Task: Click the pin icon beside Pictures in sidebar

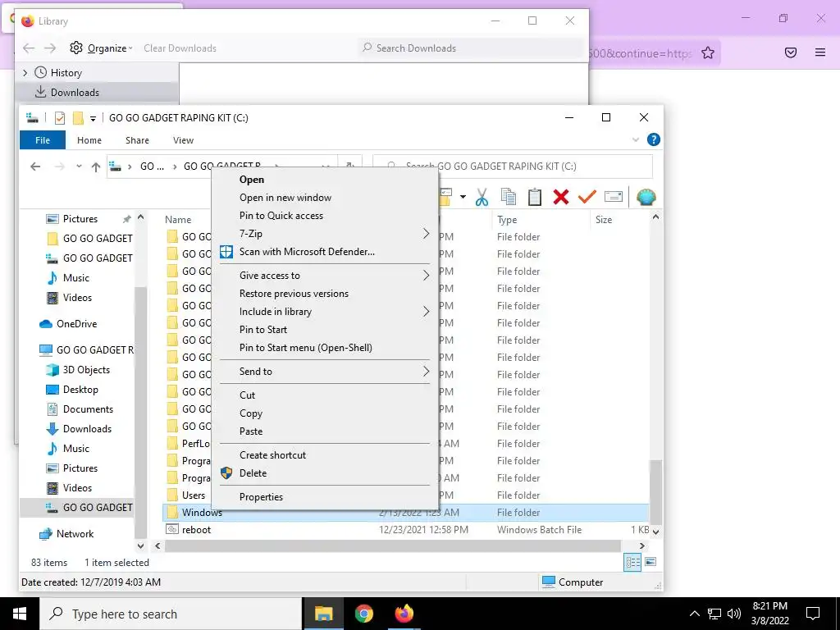Action: (127, 219)
